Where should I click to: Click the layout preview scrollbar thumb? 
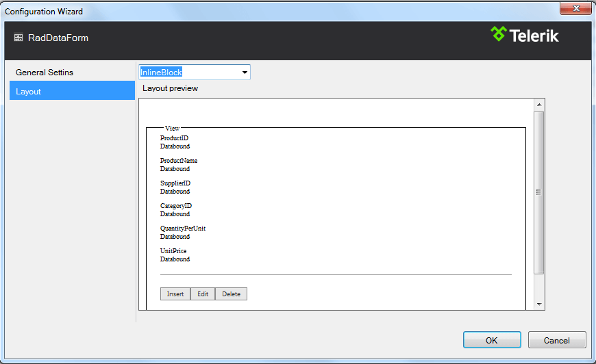pyautogui.click(x=539, y=192)
